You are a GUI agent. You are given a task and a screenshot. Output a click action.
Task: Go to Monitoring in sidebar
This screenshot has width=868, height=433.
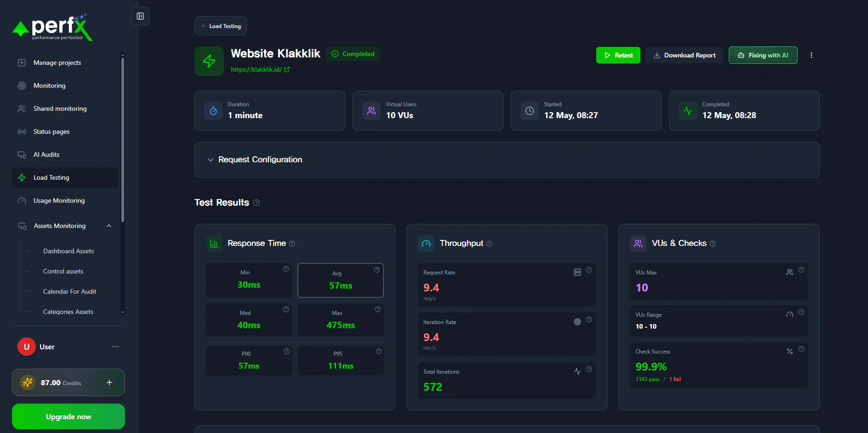coord(65,85)
